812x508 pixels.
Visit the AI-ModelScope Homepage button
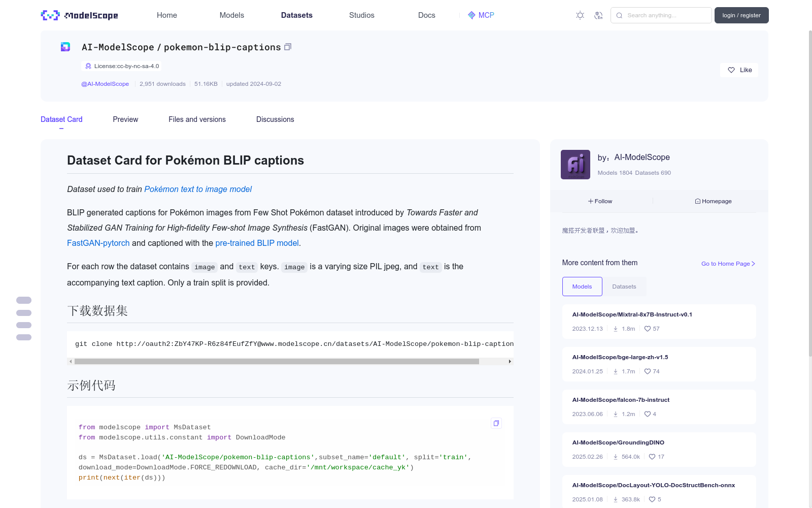(x=713, y=201)
